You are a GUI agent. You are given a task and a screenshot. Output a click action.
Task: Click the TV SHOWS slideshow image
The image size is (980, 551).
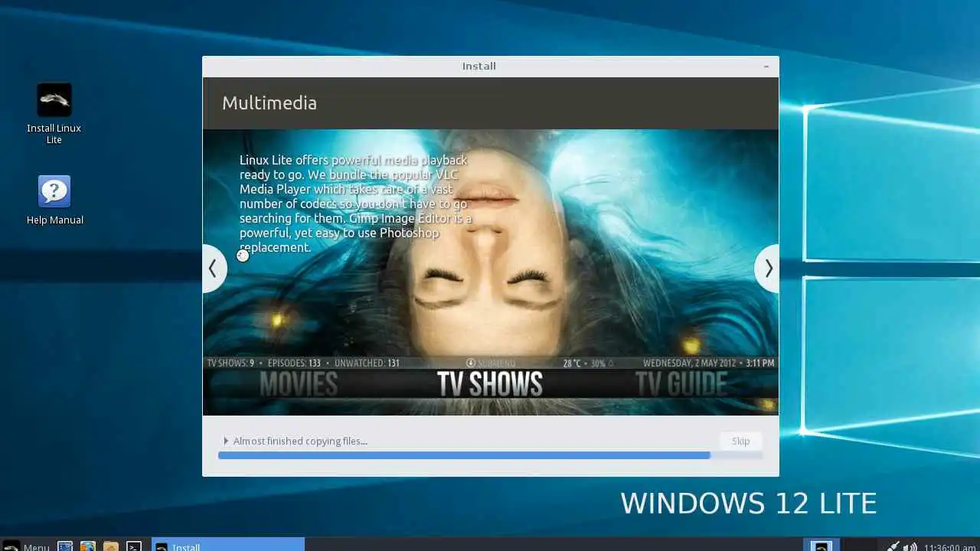coord(490,272)
